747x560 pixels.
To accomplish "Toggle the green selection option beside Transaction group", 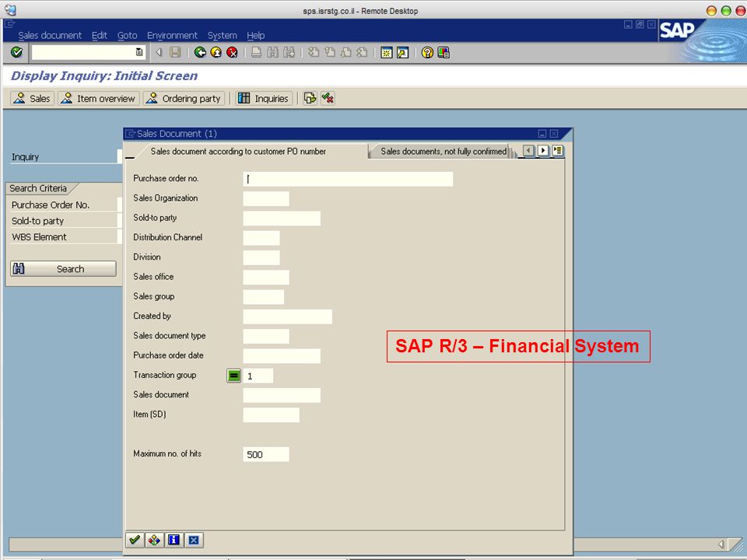I will tap(233, 376).
